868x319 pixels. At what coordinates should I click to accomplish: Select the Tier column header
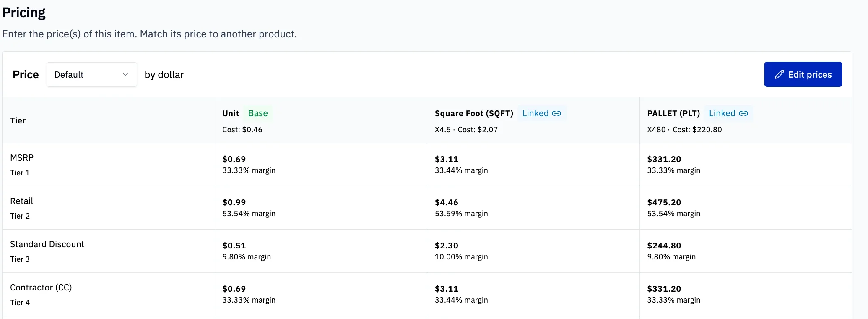click(18, 120)
